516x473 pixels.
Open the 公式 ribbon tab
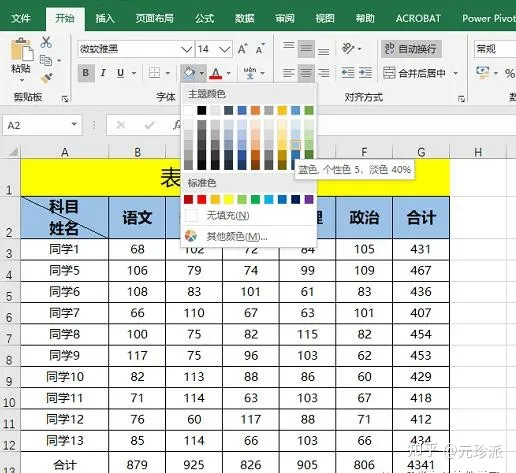[x=204, y=18]
